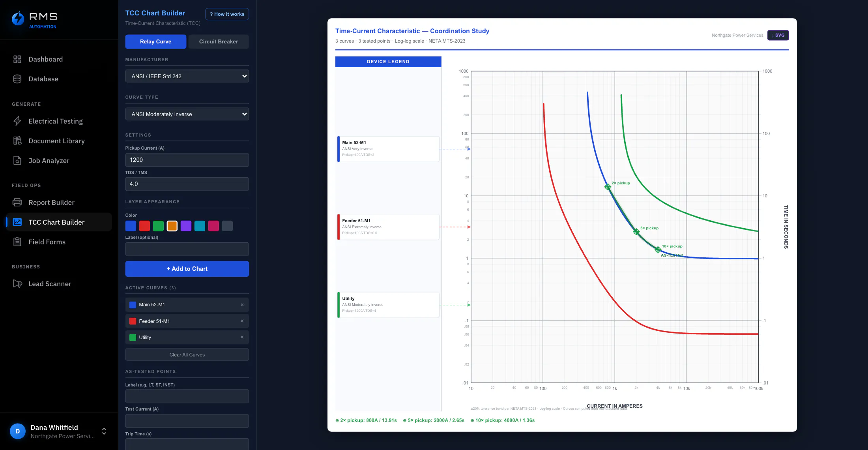Open Field Forms clipboard icon
Image resolution: width=868 pixels, height=450 pixels.
point(17,242)
